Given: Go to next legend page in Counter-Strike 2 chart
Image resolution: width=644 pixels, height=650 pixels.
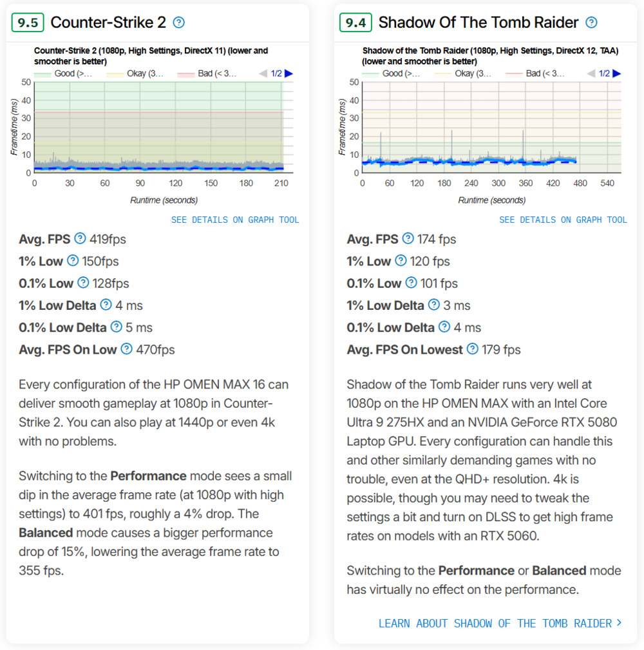Looking at the screenshot, I should click(x=289, y=73).
